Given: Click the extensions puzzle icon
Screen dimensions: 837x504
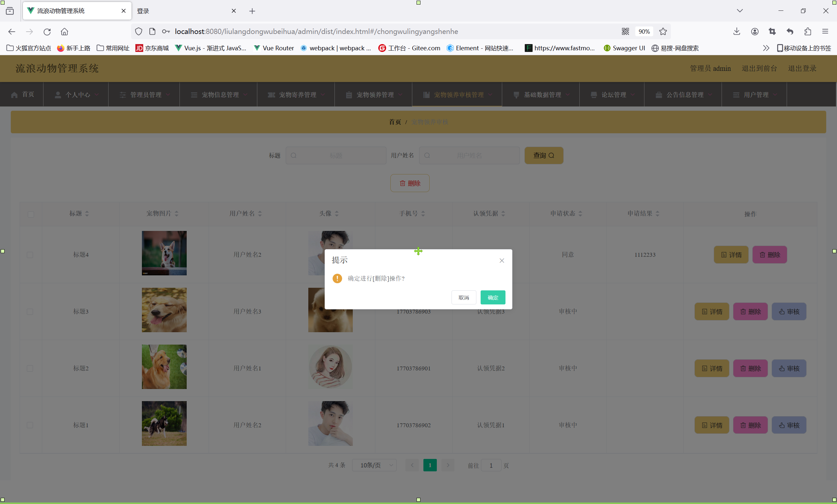Looking at the screenshot, I should point(808,32).
